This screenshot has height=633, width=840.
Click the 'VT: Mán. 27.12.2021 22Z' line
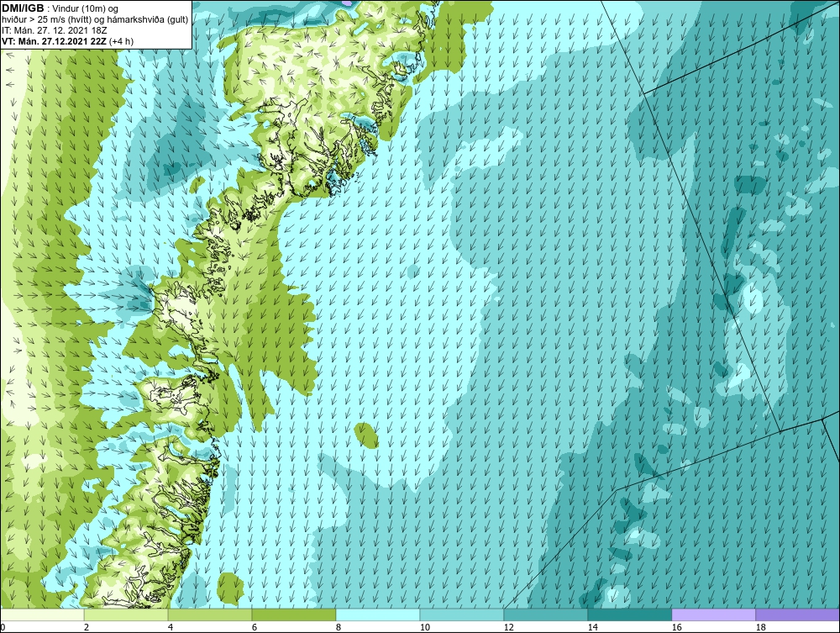pyautogui.click(x=54, y=41)
